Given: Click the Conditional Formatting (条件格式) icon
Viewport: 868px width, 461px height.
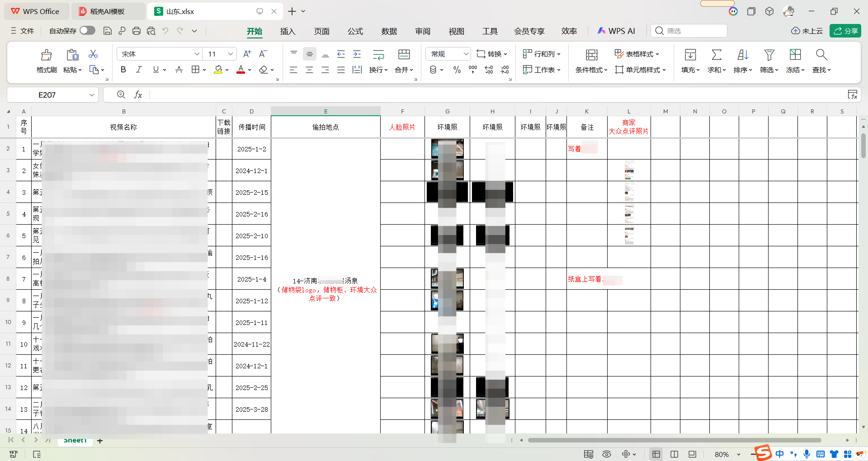Looking at the screenshot, I should (591, 55).
